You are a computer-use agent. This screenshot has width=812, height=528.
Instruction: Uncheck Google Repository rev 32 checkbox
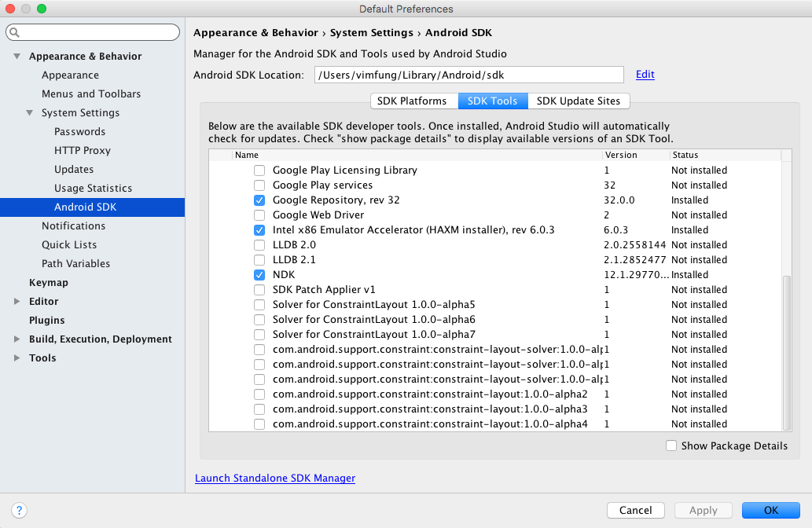point(259,200)
